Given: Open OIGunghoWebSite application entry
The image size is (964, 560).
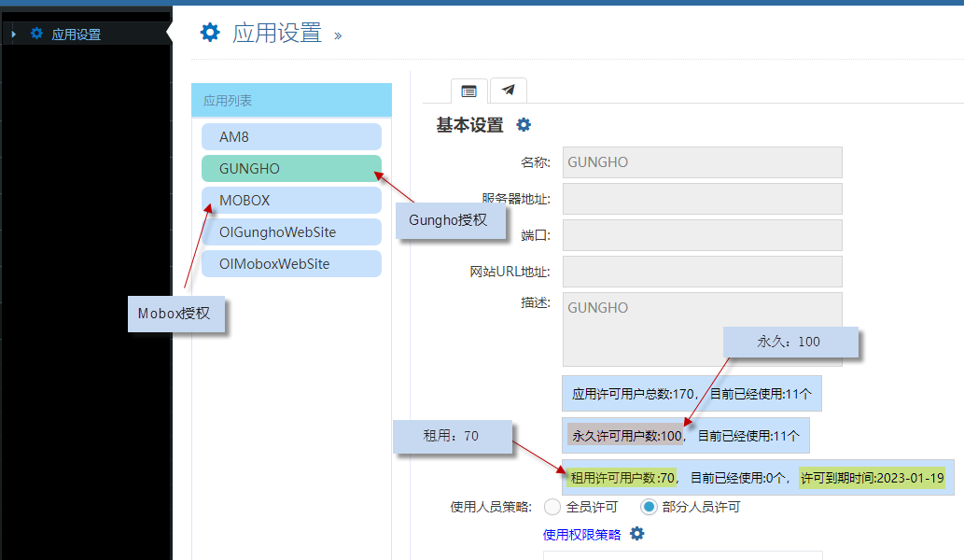Looking at the screenshot, I should tap(291, 231).
